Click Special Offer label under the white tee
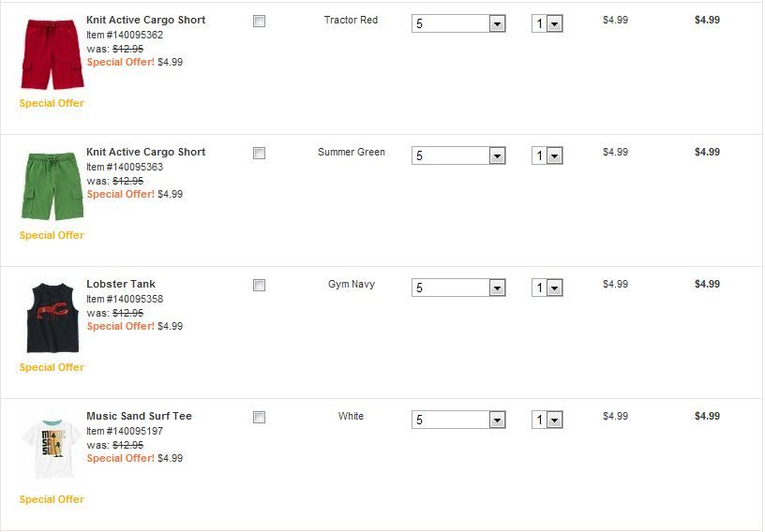Screen dimensions: 765x532 [52, 499]
